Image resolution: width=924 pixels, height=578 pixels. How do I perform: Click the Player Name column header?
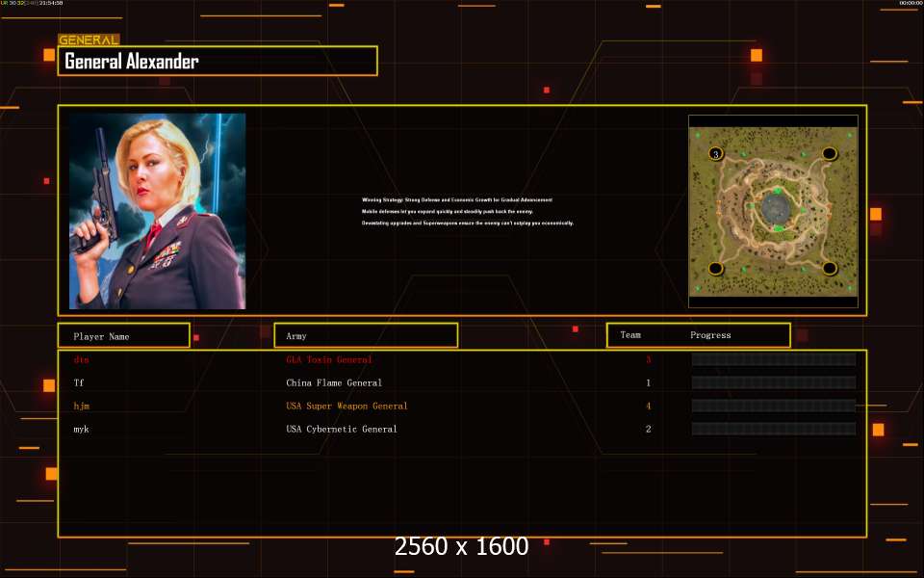tap(124, 335)
